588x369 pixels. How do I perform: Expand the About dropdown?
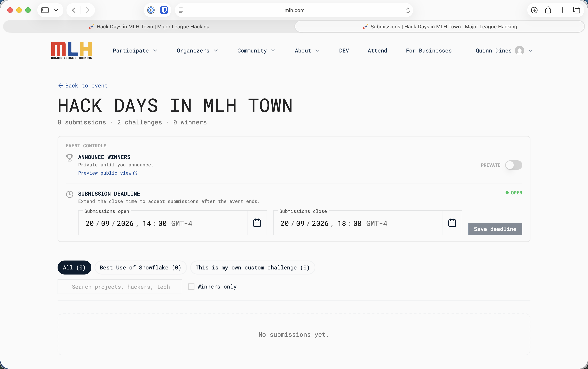(x=307, y=51)
